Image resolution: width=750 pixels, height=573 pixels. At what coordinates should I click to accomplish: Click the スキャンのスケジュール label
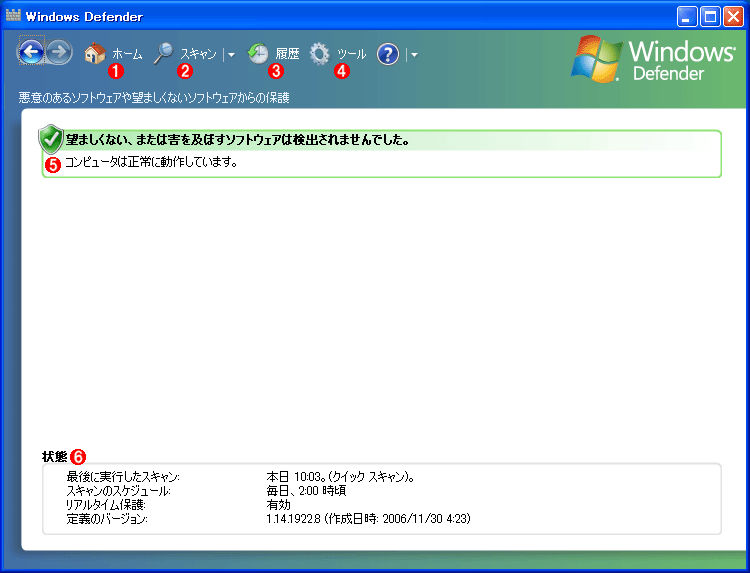118,491
